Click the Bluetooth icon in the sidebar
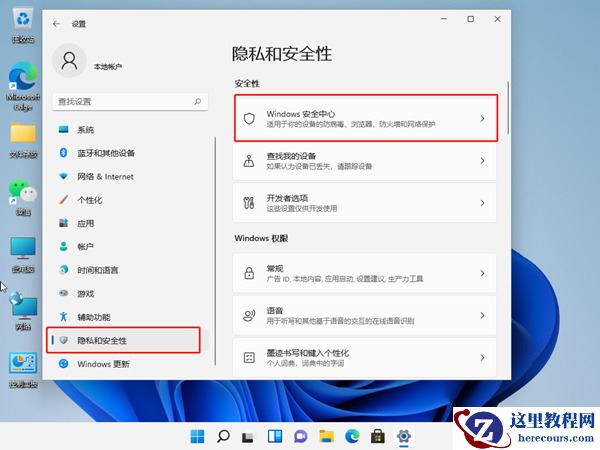600x450 pixels. pos(64,153)
